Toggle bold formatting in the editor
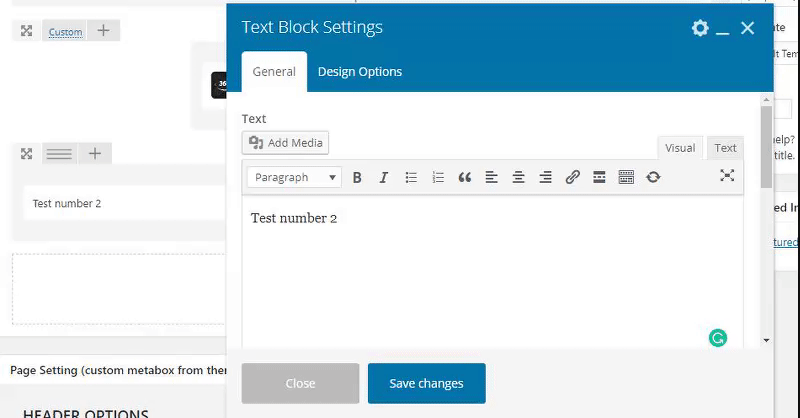The width and height of the screenshot is (800, 418). 357,177
